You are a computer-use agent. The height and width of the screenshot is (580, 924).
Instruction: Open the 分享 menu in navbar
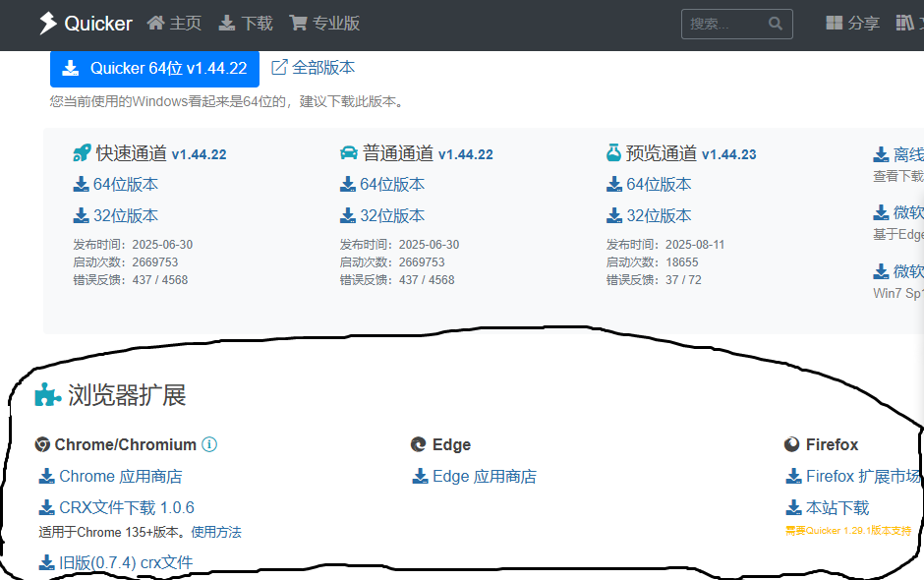click(852, 23)
